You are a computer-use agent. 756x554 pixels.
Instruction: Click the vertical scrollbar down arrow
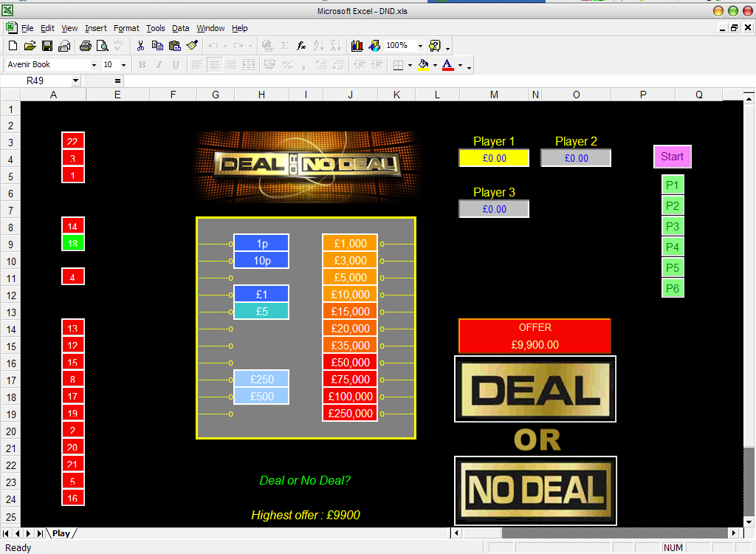pos(749,521)
